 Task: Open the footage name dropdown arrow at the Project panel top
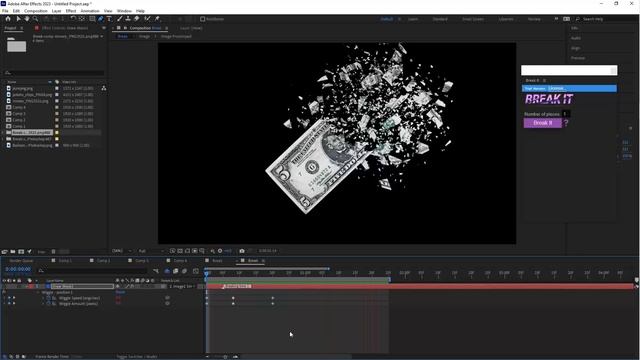[x=101, y=36]
